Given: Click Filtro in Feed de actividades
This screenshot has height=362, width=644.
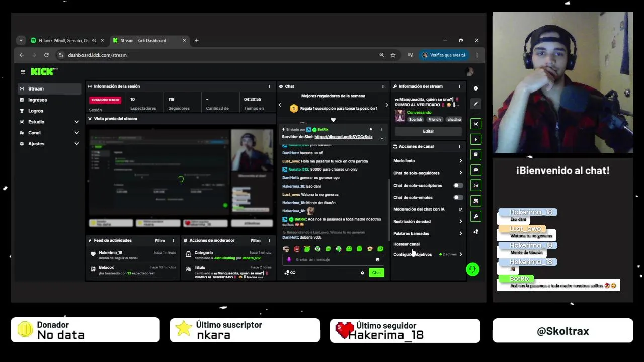Looking at the screenshot, I should pyautogui.click(x=160, y=240).
